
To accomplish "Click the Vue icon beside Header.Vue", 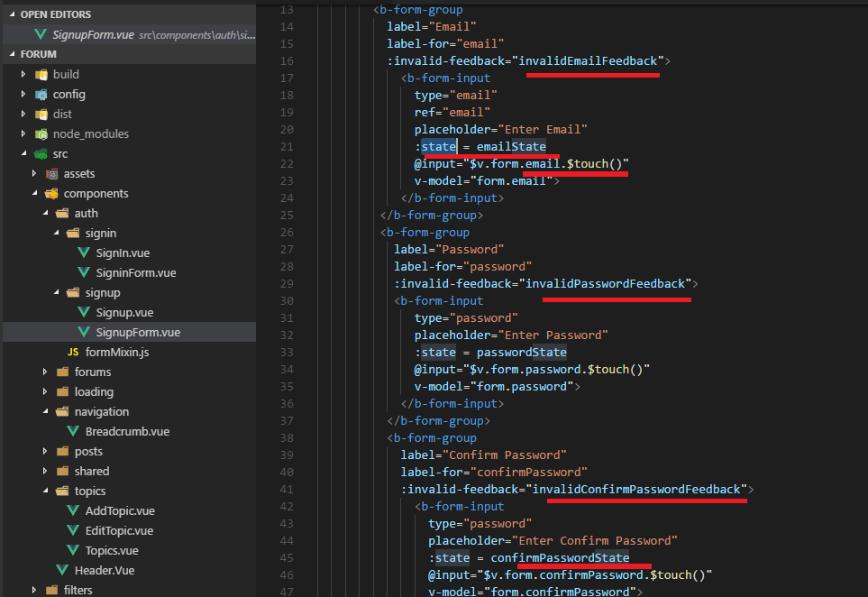I will pos(62,570).
